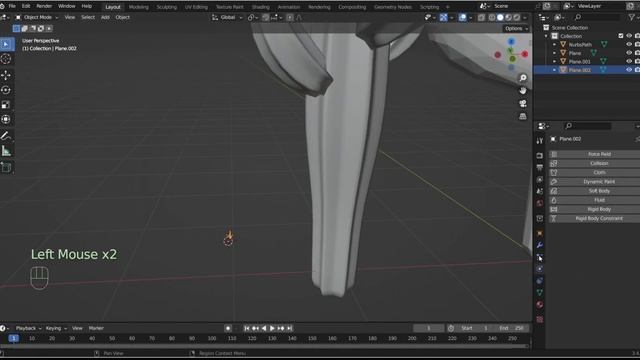640x360 pixels.
Task: Open the Add menu in viewport header
Action: coord(105,17)
